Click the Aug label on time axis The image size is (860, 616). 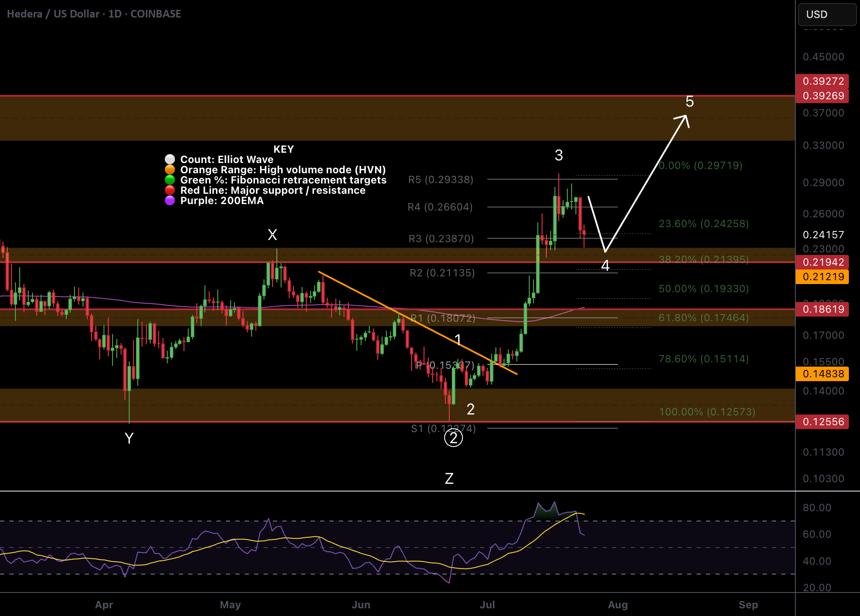[x=618, y=604]
